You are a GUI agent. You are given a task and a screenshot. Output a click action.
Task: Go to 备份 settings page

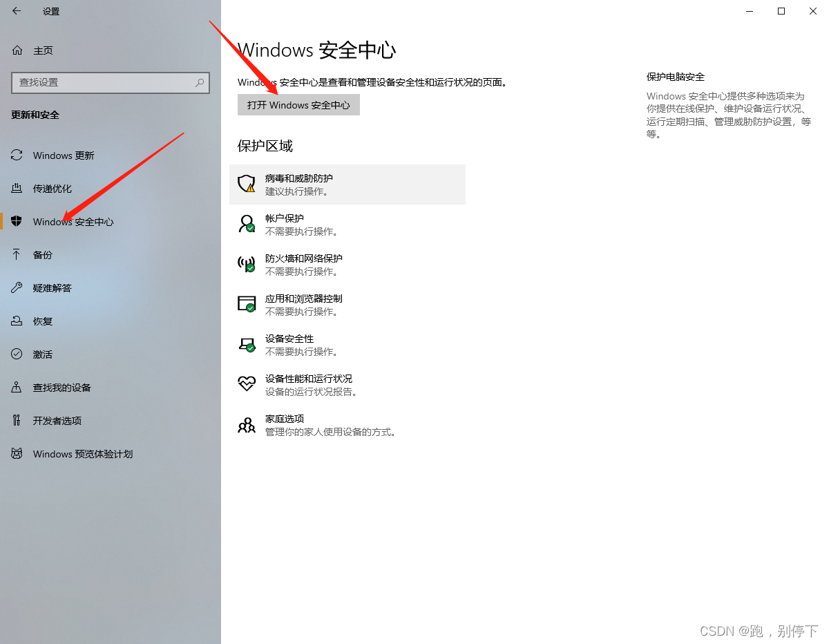click(x=111, y=255)
